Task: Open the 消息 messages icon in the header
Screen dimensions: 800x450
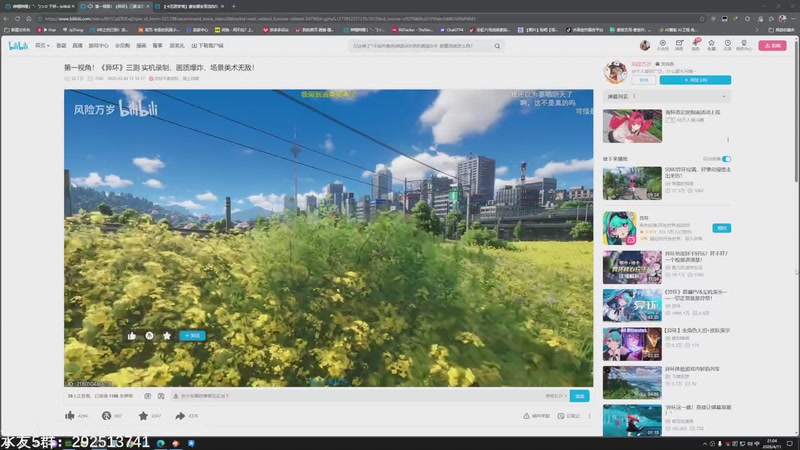Action: click(x=679, y=45)
